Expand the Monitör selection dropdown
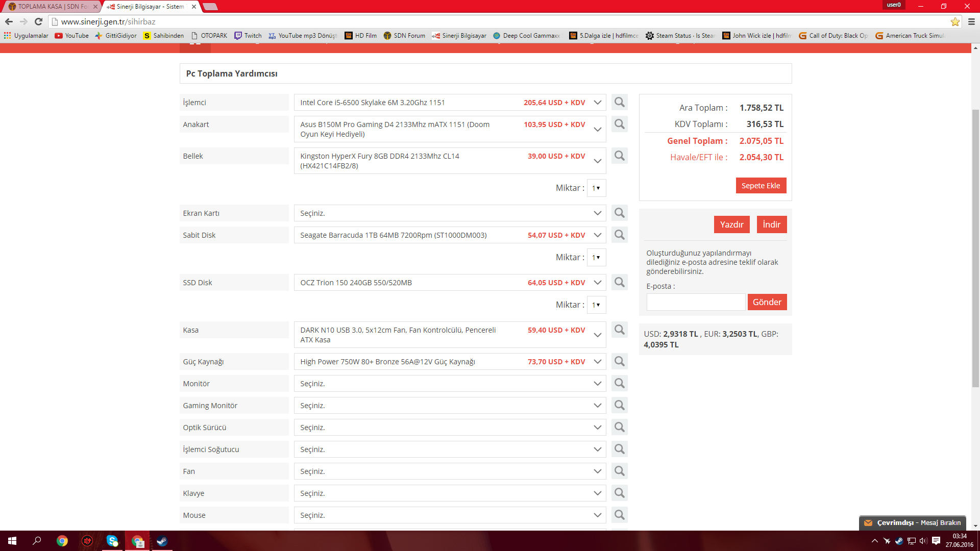This screenshot has height=551, width=980. point(449,384)
